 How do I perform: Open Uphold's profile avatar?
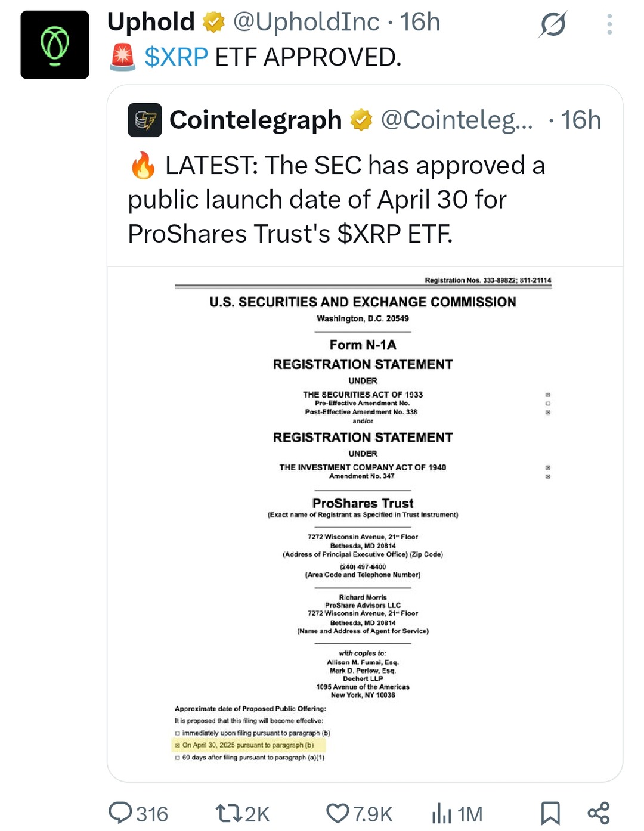55,45
